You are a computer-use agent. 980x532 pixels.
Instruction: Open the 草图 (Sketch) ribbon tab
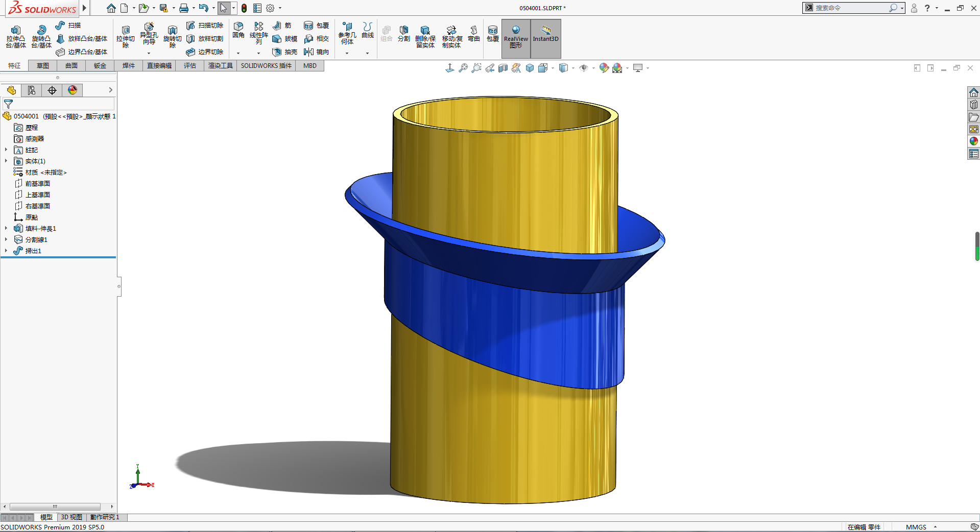pyautogui.click(x=43, y=65)
